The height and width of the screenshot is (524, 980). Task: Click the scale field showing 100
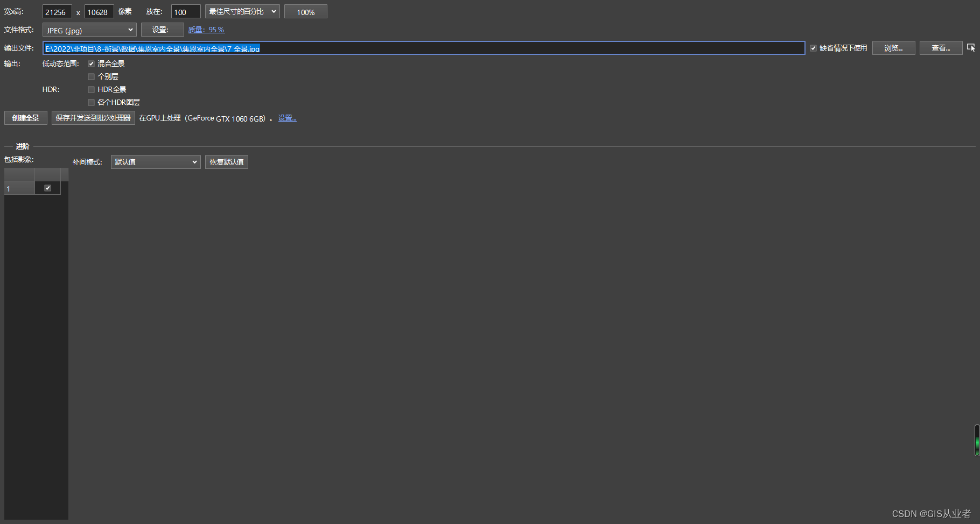tap(186, 12)
